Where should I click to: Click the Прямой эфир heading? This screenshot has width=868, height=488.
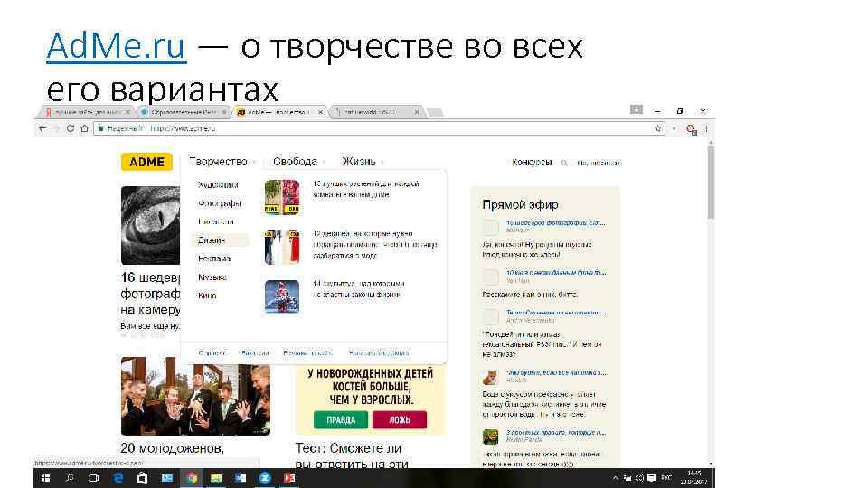(x=520, y=205)
